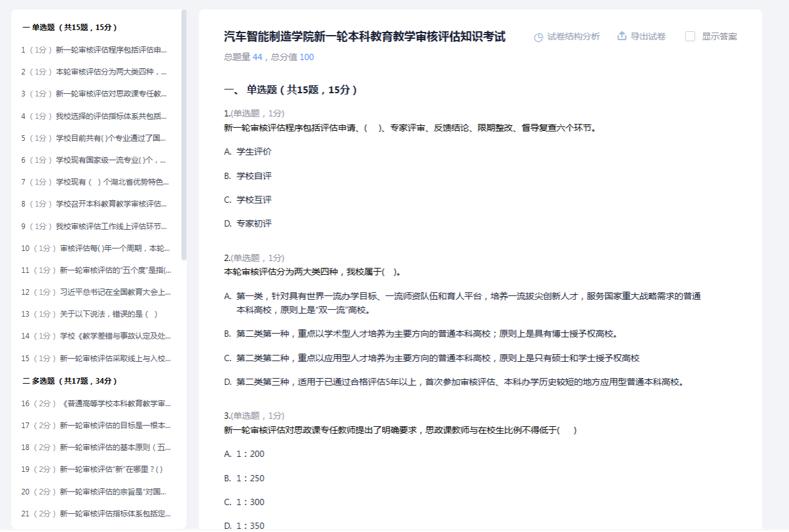The image size is (789, 532).
Task: Click the sidebar vertical scrollbar
Action: click(x=183, y=135)
